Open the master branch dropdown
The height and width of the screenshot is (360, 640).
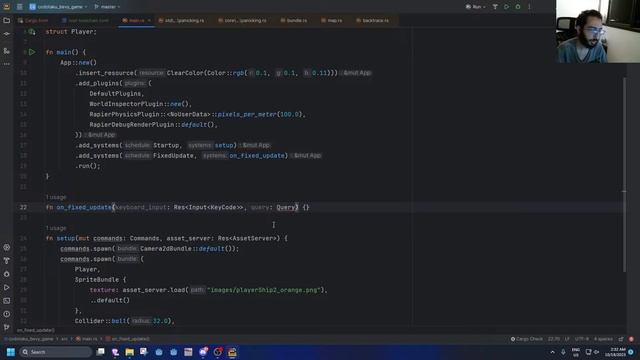click(107, 7)
